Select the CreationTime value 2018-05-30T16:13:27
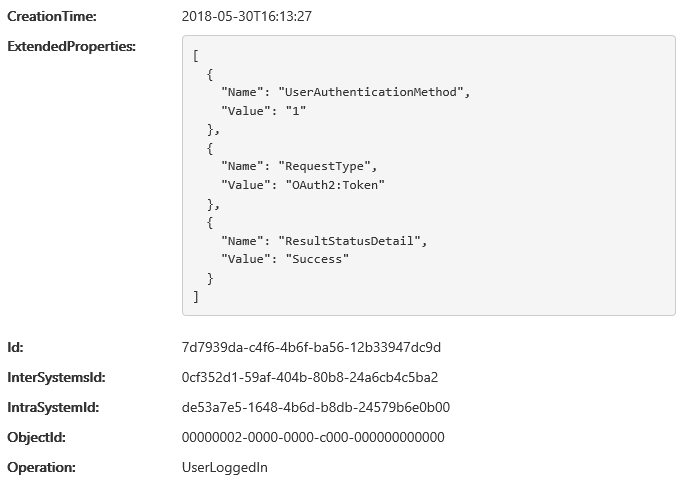 247,16
